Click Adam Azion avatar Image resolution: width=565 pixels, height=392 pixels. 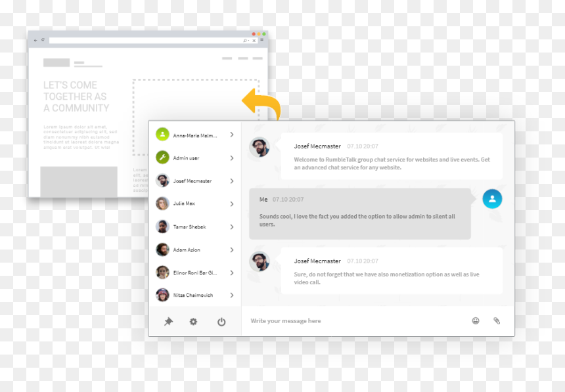click(x=162, y=250)
